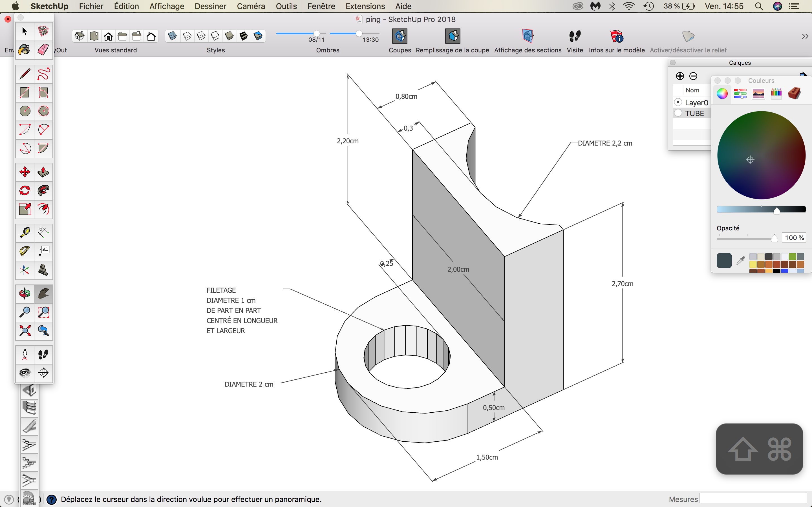812x507 pixels.
Task: Open the Calques details menu arrow
Action: 804,75
